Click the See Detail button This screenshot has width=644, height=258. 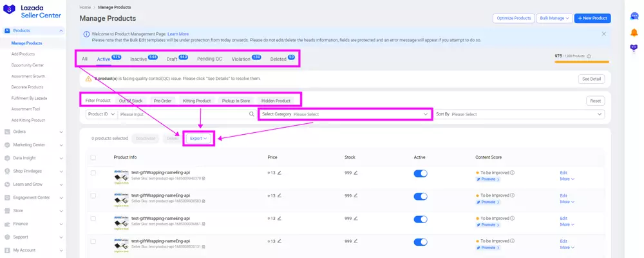(591, 79)
